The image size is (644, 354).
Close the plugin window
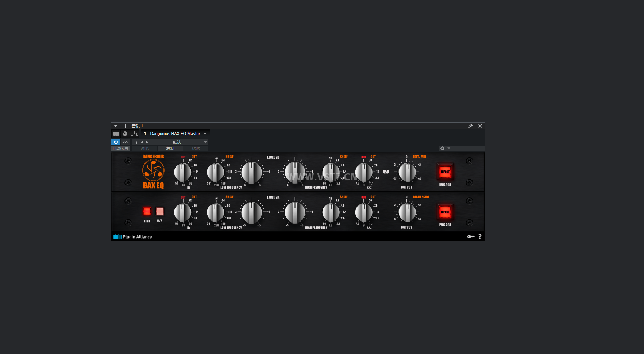[x=480, y=126]
